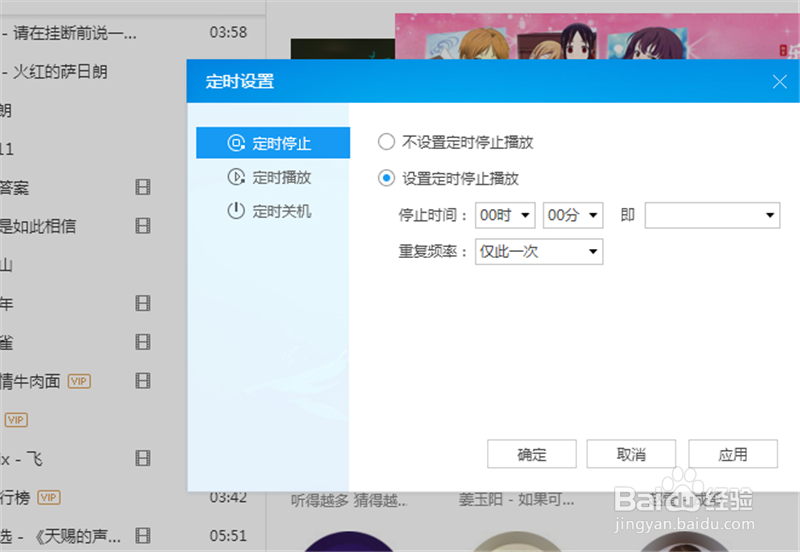Click the timed-play icon in sidebar
800x552 pixels.
click(x=236, y=177)
